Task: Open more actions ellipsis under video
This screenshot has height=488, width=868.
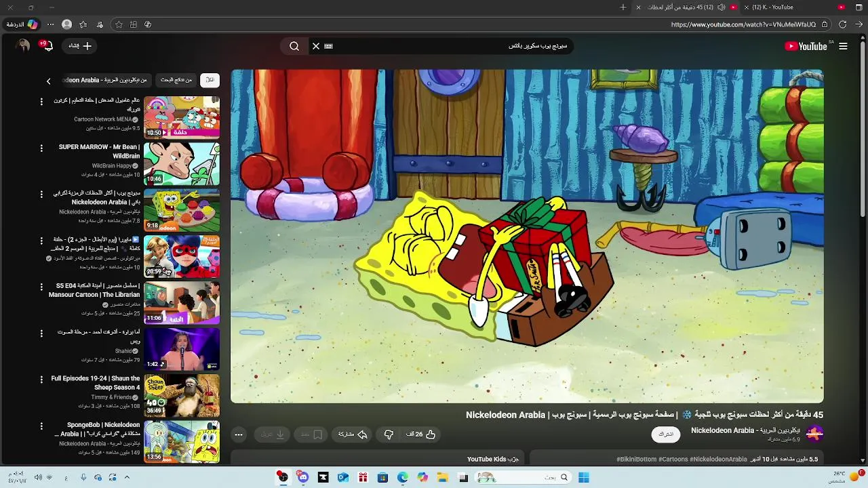Action: tap(239, 434)
